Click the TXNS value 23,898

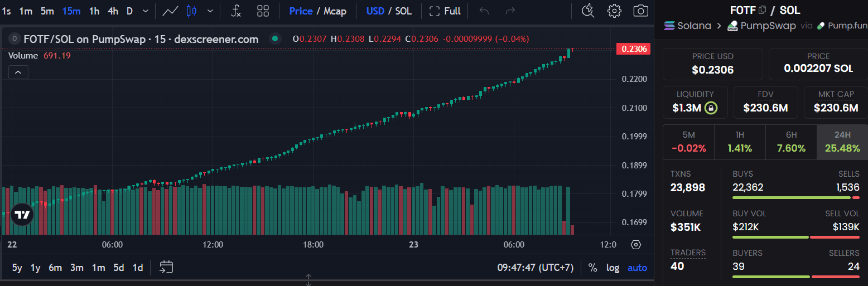[x=688, y=188]
